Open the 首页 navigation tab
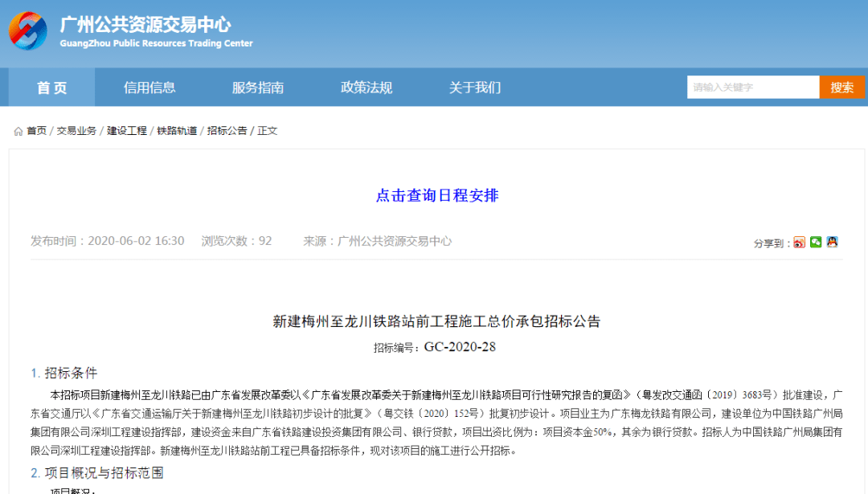The image size is (868, 494). [51, 88]
